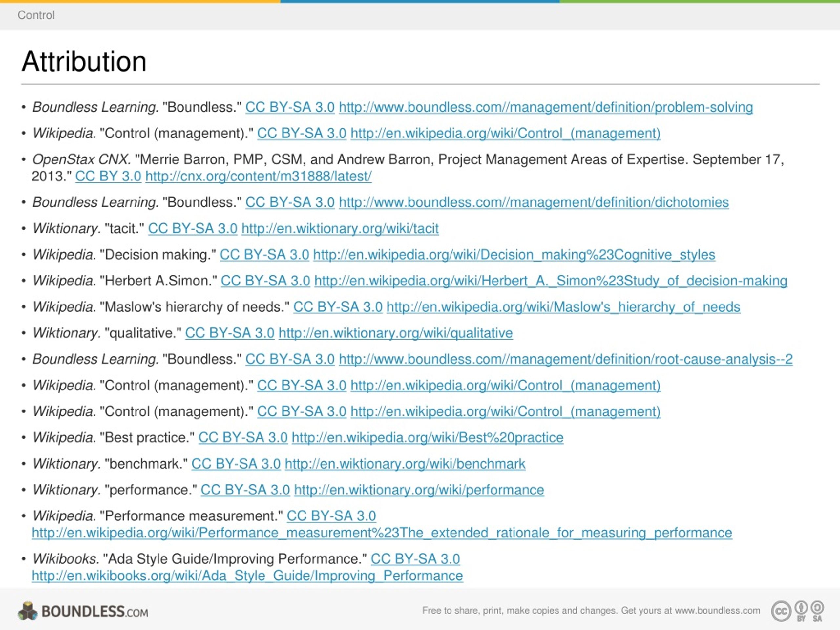The height and width of the screenshot is (630, 840).
Task: Open CC BY-SA 3.0 link beside dichotomies URL
Action: [x=290, y=202]
